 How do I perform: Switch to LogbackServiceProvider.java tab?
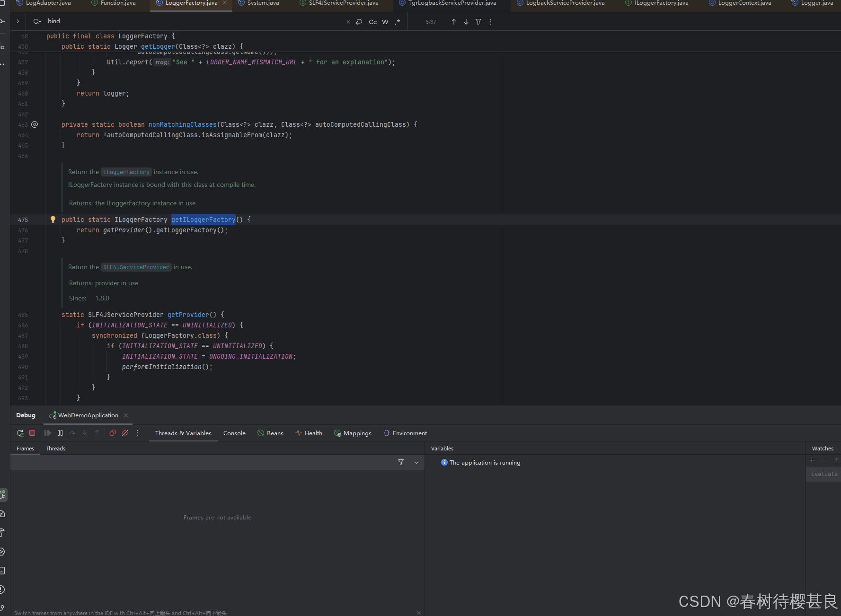pos(561,3)
